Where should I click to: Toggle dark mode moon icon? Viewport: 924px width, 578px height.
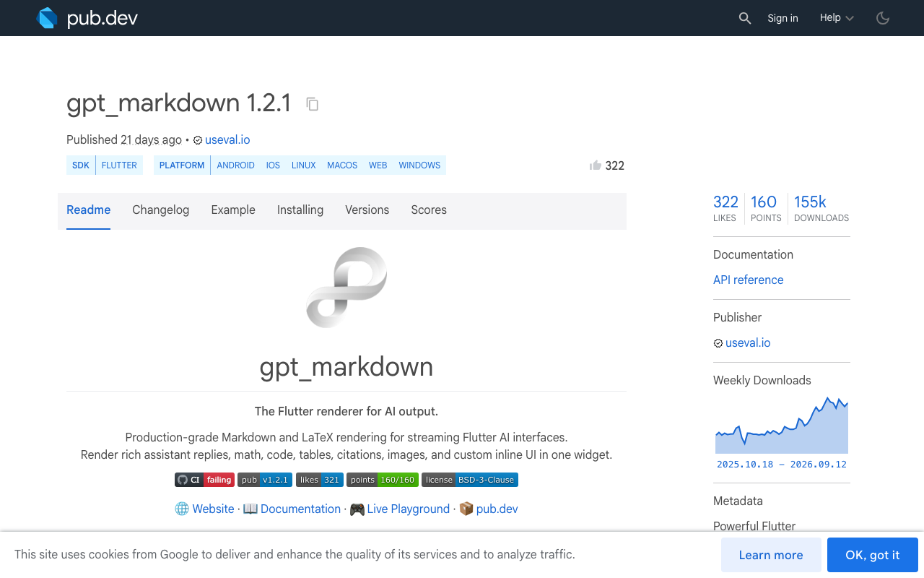tap(883, 18)
